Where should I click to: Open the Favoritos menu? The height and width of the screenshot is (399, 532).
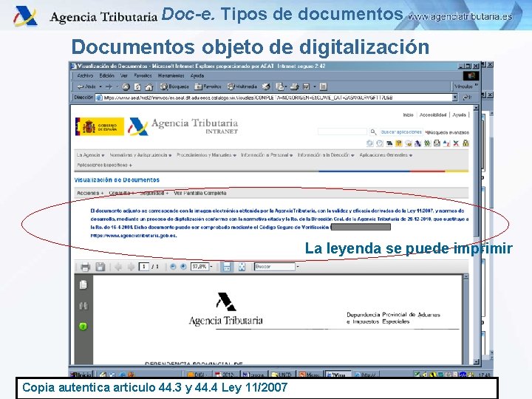(143, 75)
